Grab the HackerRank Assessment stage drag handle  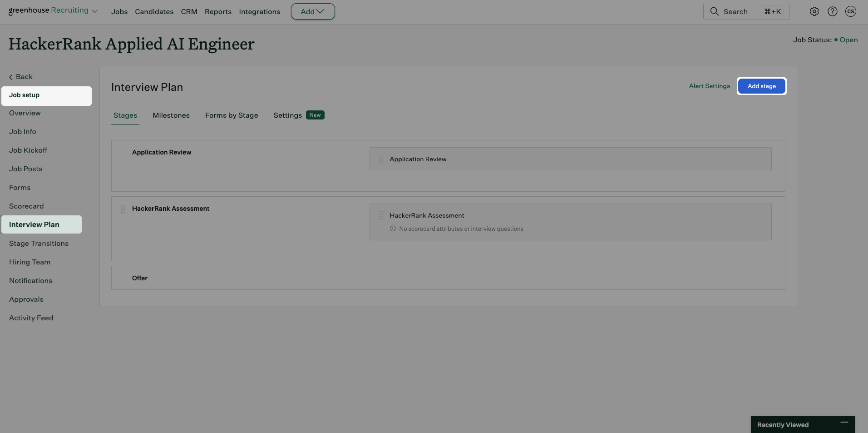click(x=123, y=209)
